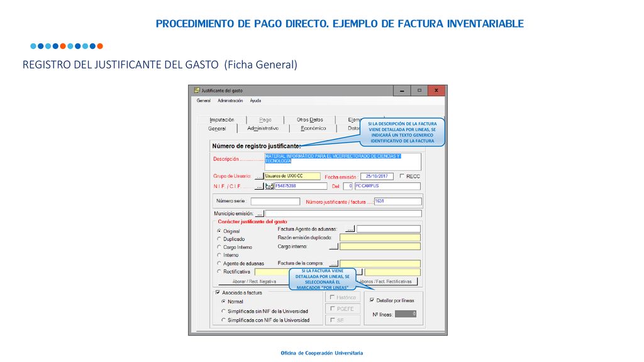
Task: Select Simplificada sin NIF de la Universidad
Action: tap(224, 312)
